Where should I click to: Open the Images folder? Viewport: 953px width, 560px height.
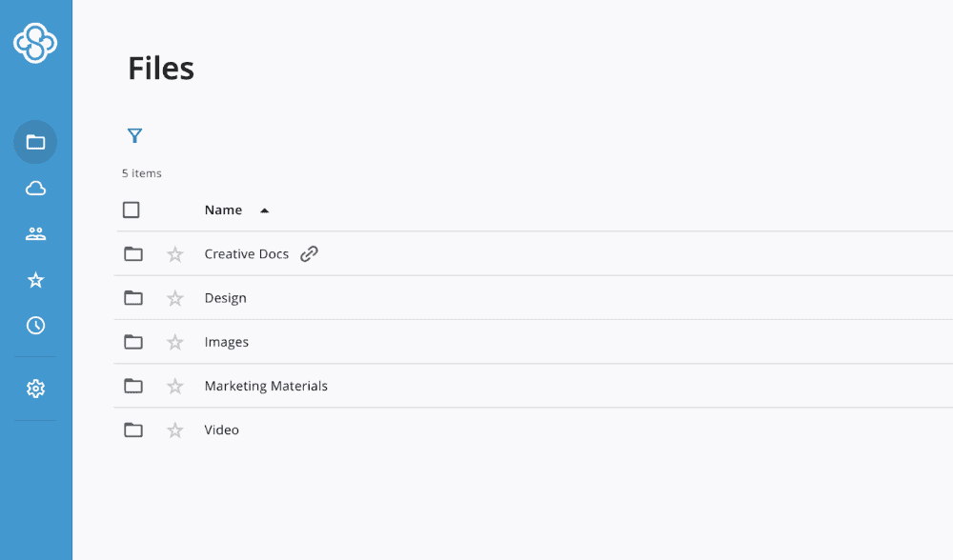pos(226,342)
